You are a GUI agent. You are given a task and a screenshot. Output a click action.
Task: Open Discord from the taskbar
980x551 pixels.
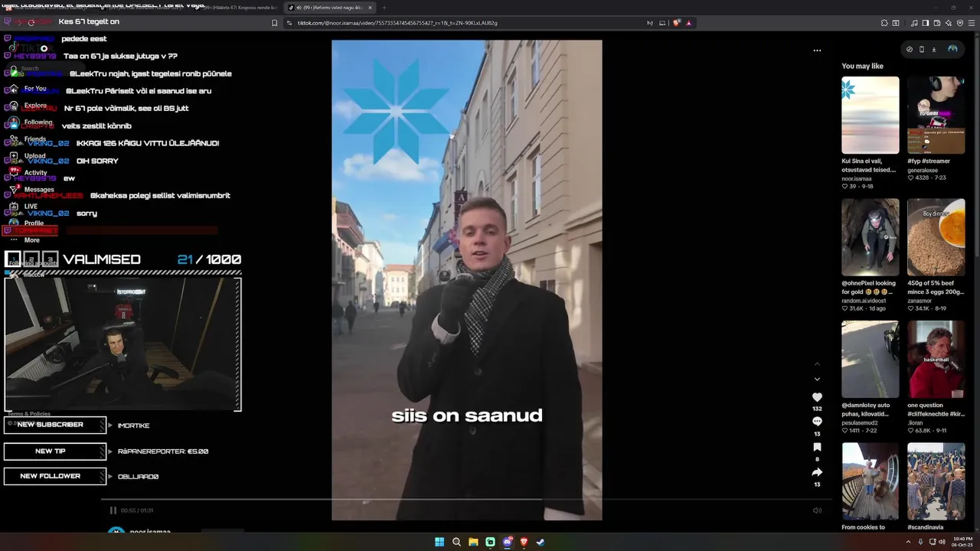point(507,542)
